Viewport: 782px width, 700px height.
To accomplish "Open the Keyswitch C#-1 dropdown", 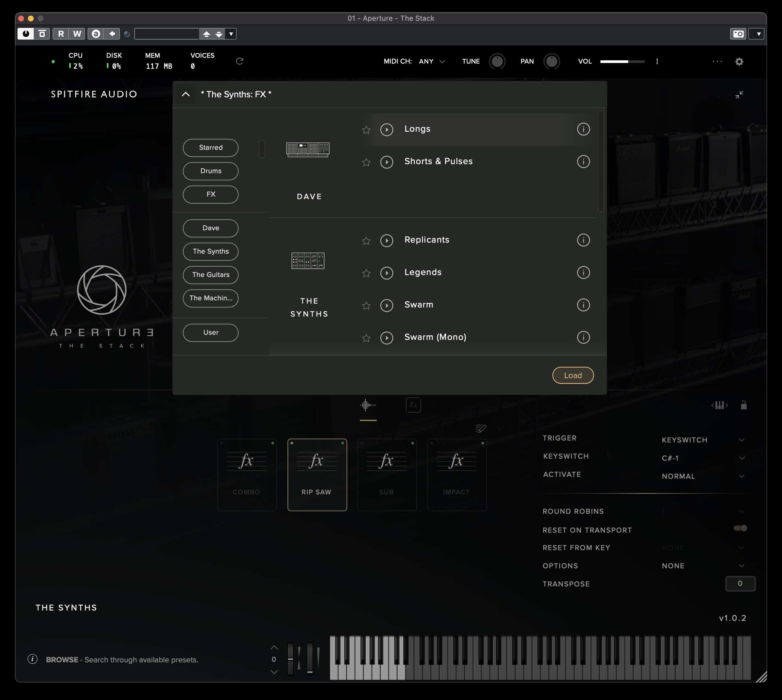I will 703,458.
